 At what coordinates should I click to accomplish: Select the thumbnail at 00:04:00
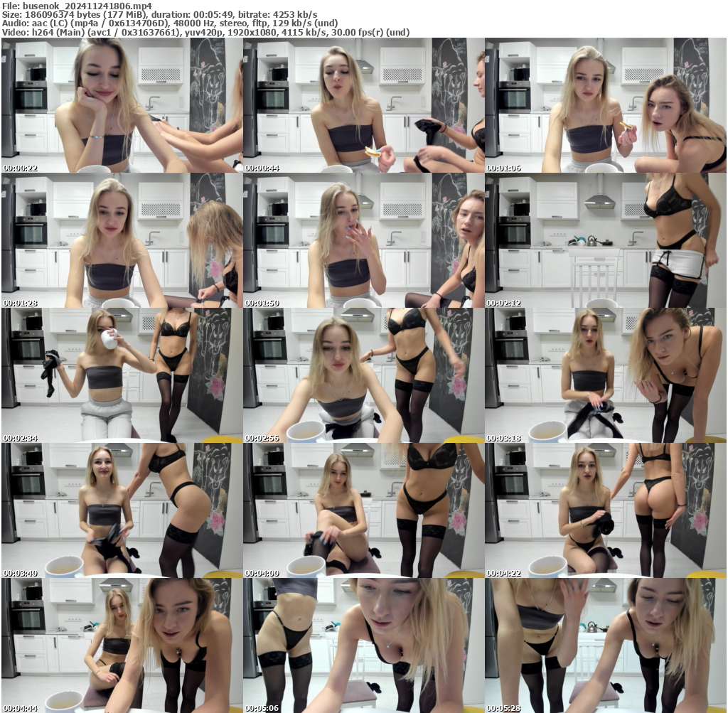(x=363, y=510)
